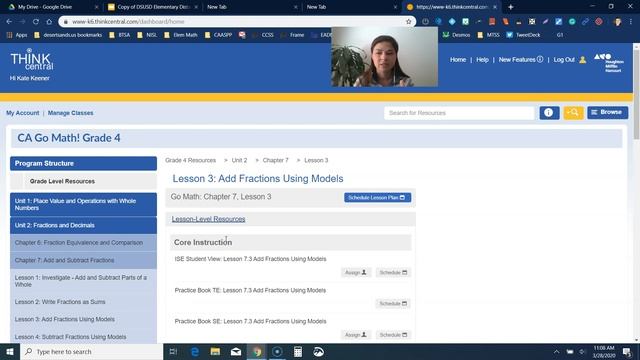The height and width of the screenshot is (360, 640).
Task: Click Log Out
Action: point(564,60)
